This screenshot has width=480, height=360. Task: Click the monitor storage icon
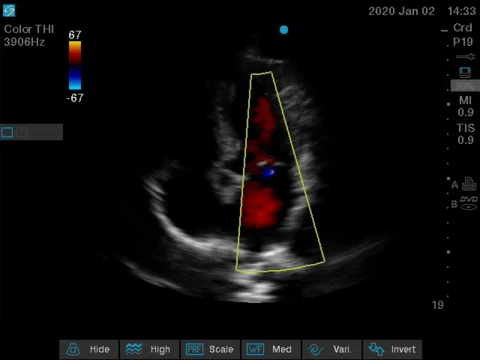[465, 72]
